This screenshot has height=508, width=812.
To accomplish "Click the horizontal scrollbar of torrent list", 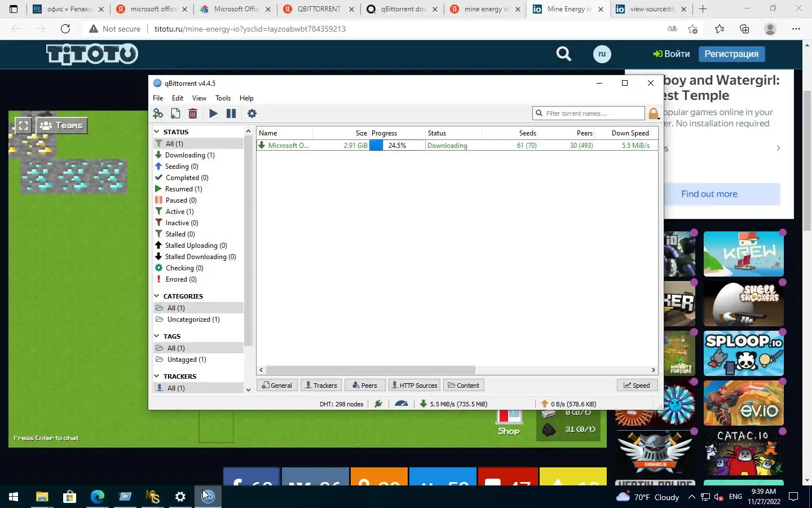I will click(370, 370).
